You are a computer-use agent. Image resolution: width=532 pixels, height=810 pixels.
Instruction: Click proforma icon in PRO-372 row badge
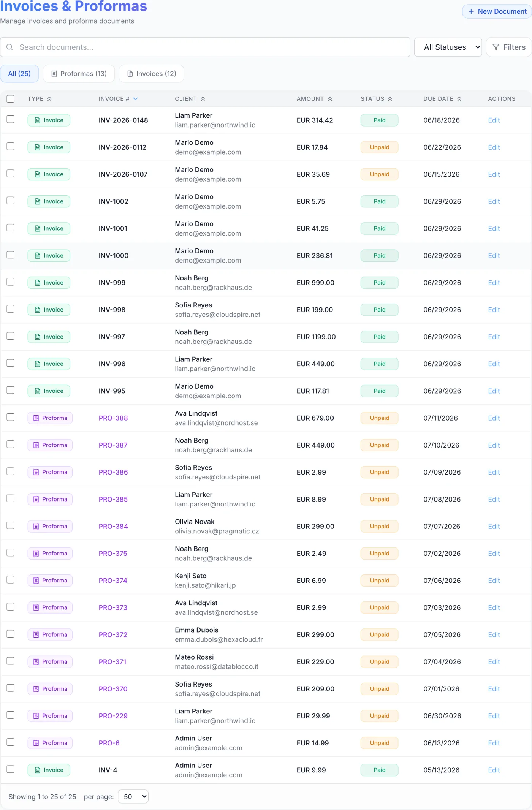point(36,634)
